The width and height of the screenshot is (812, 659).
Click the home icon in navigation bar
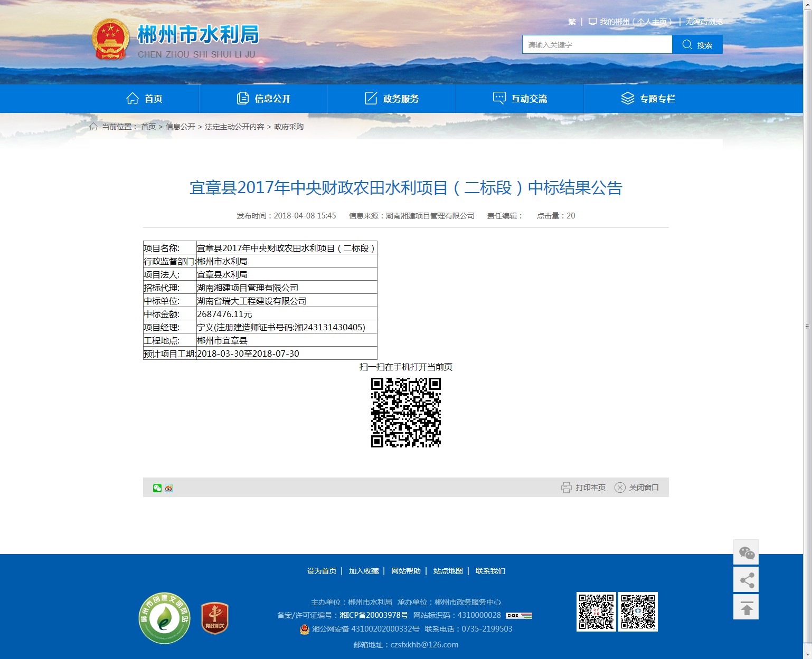point(133,98)
